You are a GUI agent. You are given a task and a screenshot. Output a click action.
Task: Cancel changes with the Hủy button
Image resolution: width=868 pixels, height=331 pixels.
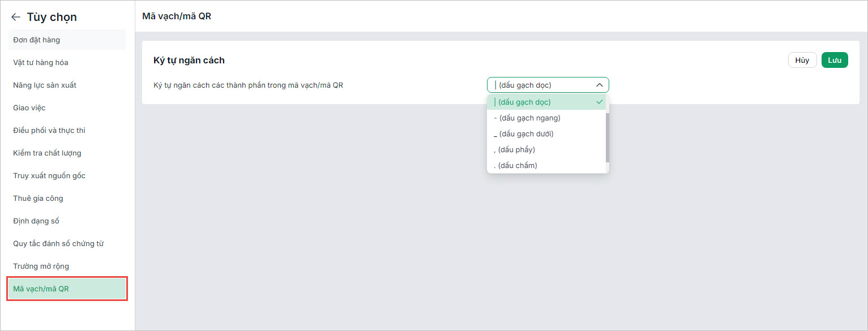tap(802, 60)
